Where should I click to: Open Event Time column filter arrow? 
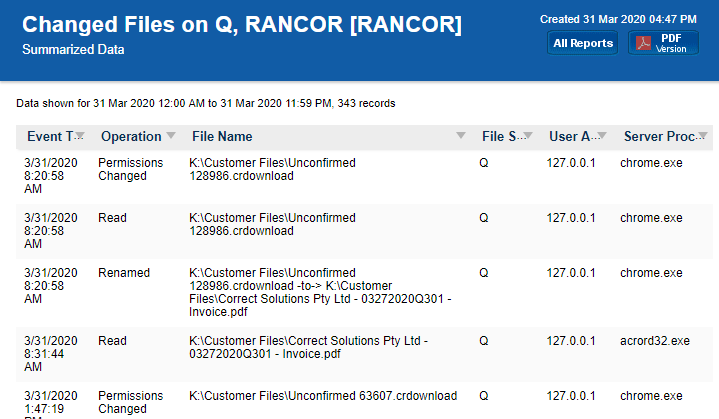click(80, 136)
